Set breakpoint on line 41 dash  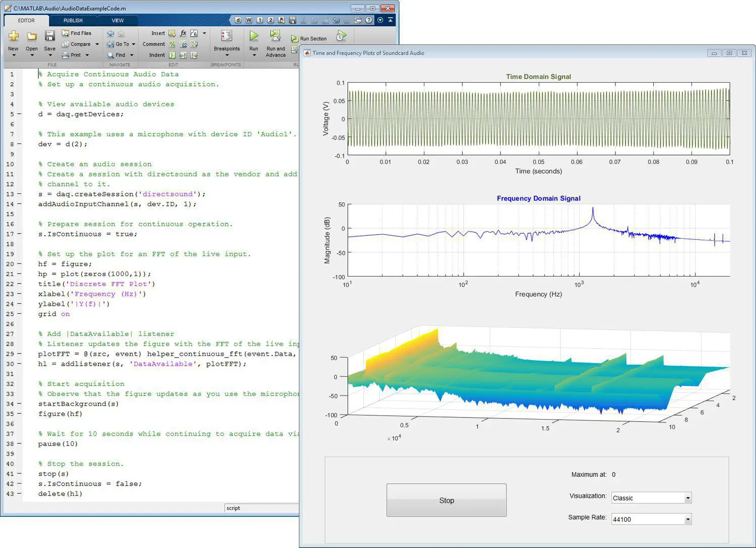click(x=20, y=474)
